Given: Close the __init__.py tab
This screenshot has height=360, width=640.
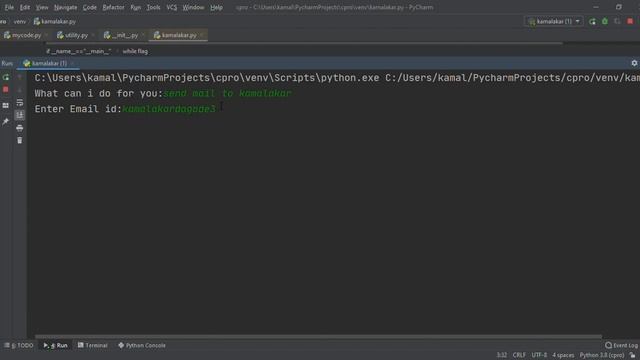Looking at the screenshot, I should 142,36.
